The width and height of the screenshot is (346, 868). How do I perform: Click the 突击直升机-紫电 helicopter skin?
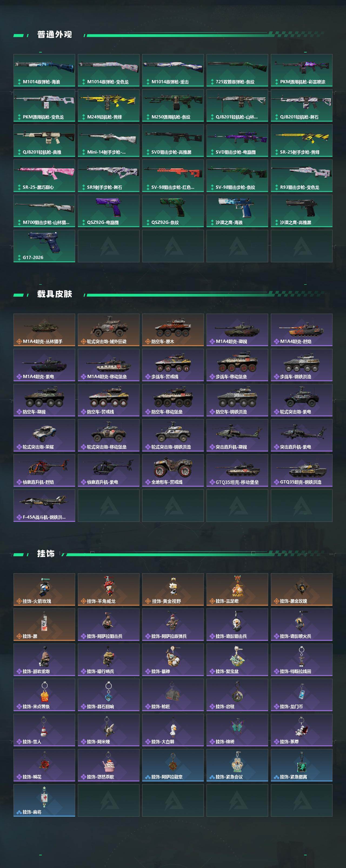pyautogui.click(x=301, y=435)
